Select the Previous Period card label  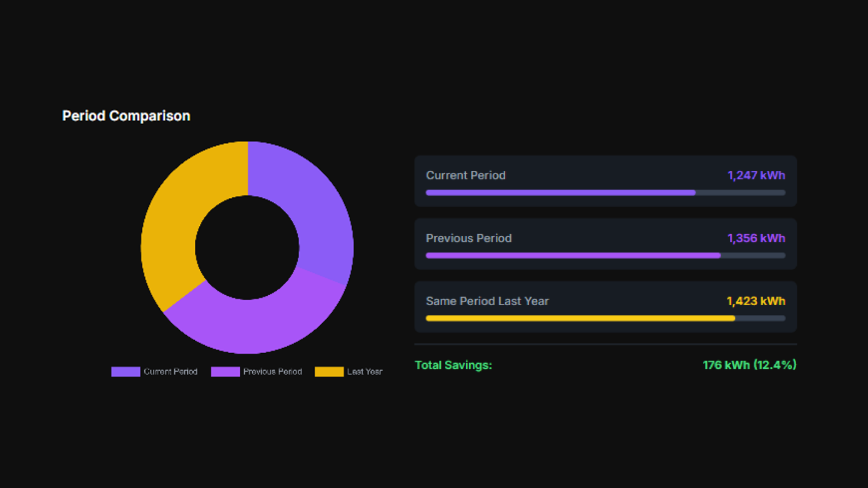[468, 238]
